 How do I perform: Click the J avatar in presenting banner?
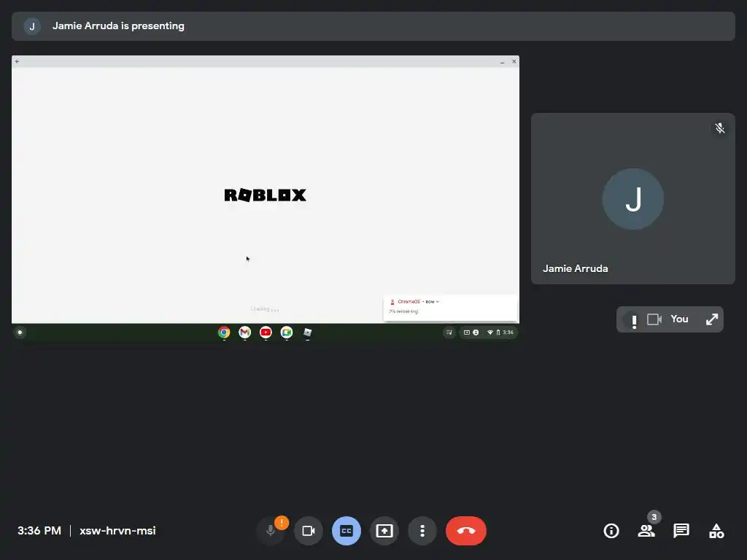point(32,26)
